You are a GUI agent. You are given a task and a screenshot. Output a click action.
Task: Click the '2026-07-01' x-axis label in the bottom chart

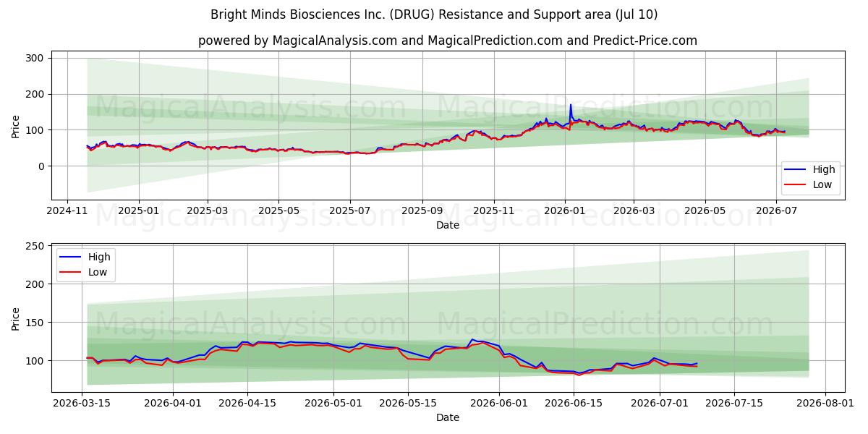(x=660, y=404)
